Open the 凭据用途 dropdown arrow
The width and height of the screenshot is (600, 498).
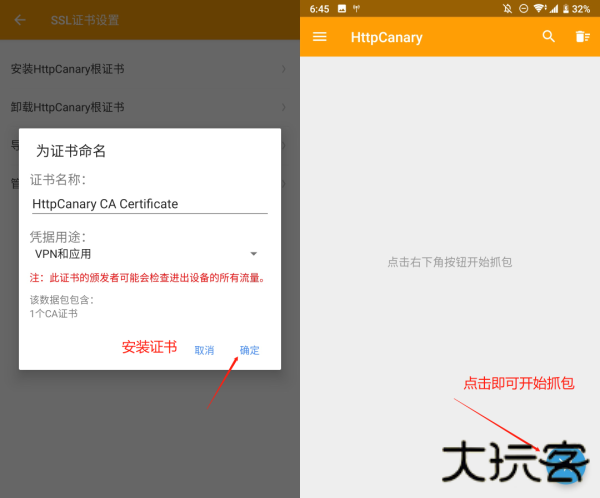click(253, 254)
